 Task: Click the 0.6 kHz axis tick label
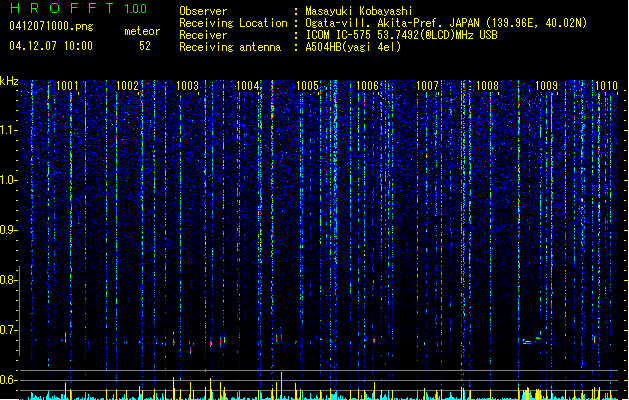8,380
